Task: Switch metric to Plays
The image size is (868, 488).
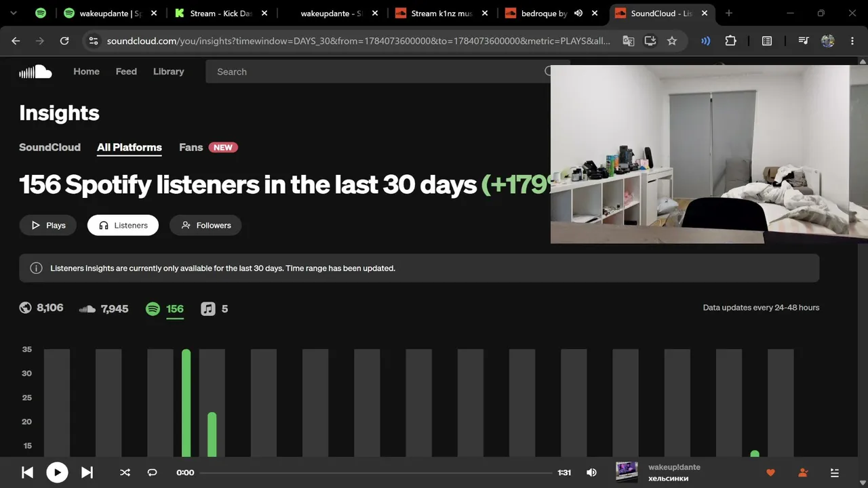Action: point(48,226)
